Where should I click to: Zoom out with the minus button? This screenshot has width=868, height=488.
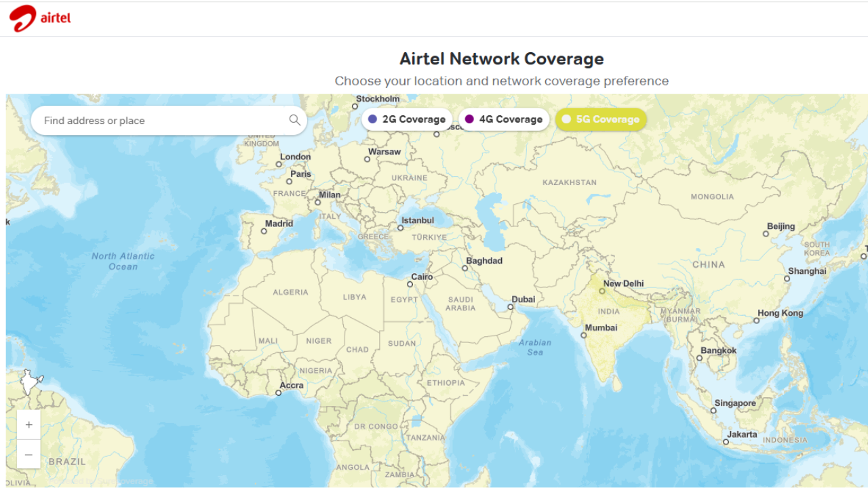[x=28, y=454]
